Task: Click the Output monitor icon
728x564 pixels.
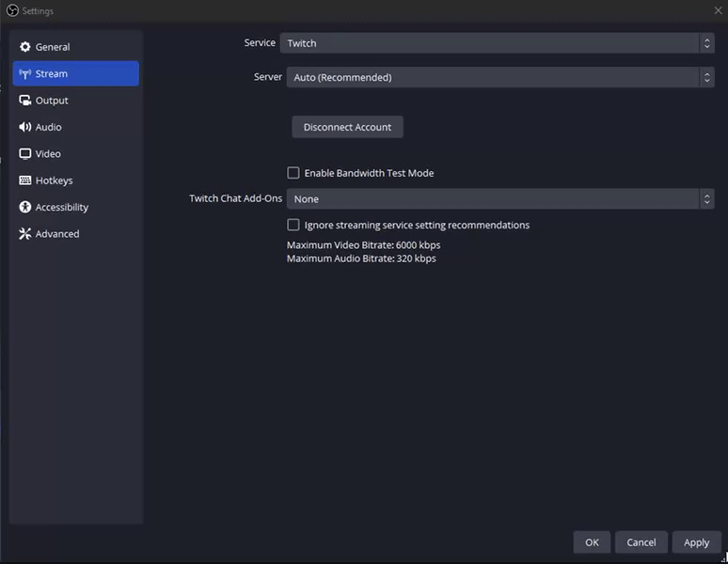Action: [x=25, y=101]
